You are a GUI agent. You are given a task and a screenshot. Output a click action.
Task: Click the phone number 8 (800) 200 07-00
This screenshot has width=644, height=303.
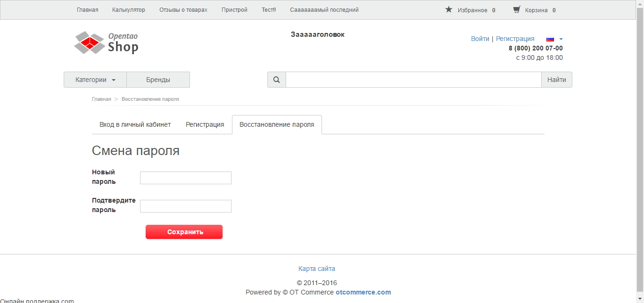[x=536, y=48]
